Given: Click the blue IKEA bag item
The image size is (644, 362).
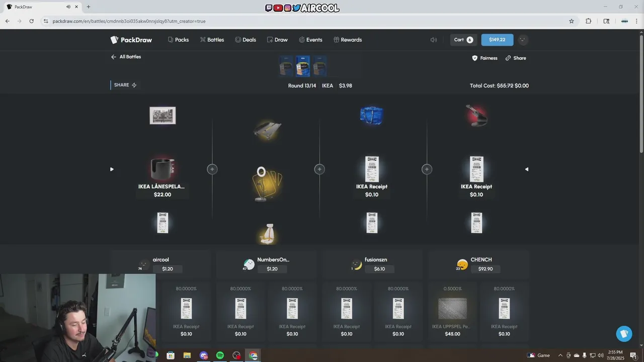Looking at the screenshot, I should [x=372, y=116].
